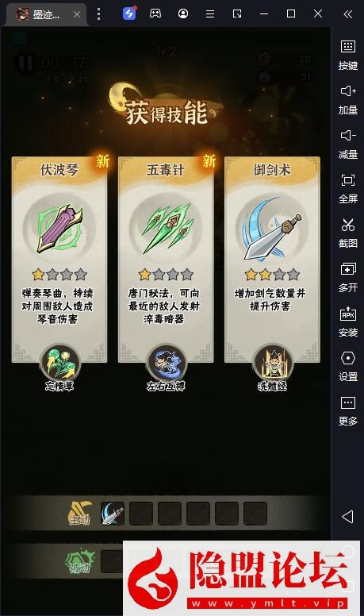Viewport: 364px width, 616px height.
Task: Decrease volume with 减量 button
Action: click(x=348, y=144)
